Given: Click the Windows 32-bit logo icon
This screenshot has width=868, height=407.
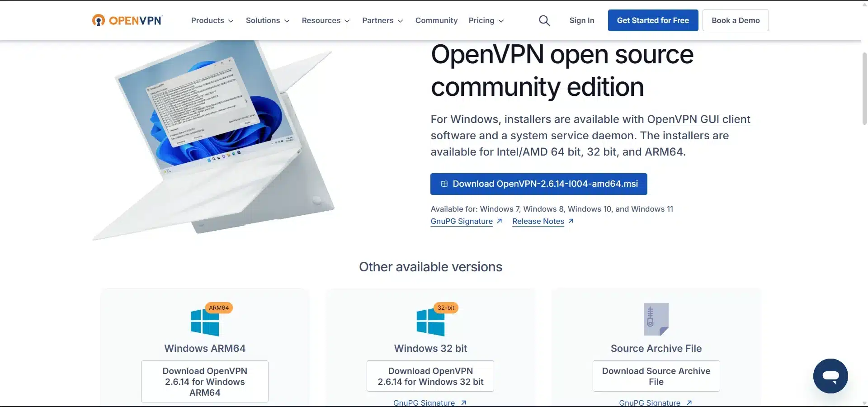Looking at the screenshot, I should 430,322.
